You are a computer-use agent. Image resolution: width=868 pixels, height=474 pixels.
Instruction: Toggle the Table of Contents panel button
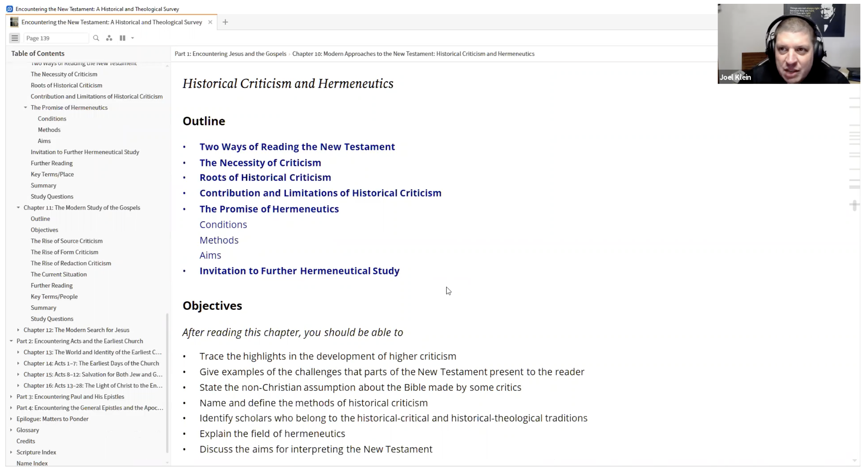tap(15, 38)
